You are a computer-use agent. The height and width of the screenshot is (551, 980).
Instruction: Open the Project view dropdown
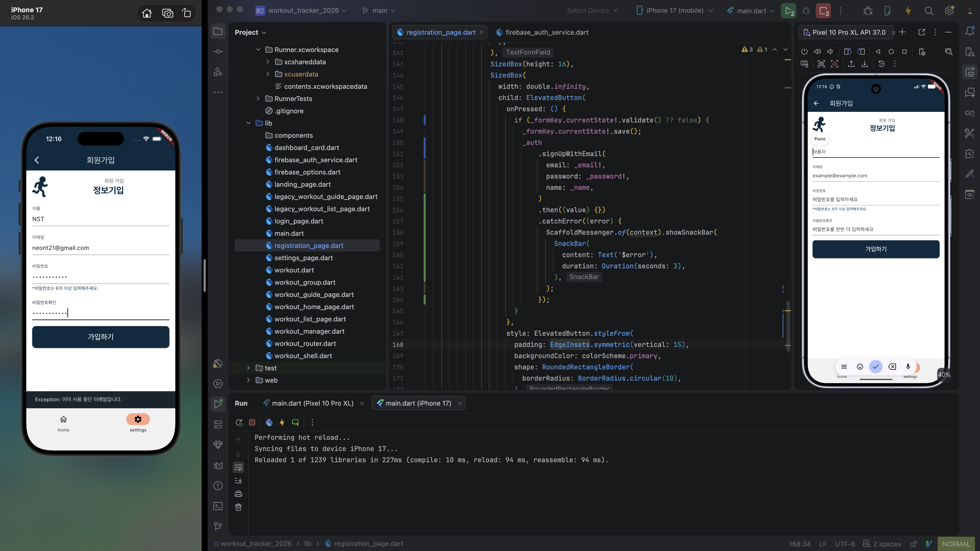(x=250, y=32)
